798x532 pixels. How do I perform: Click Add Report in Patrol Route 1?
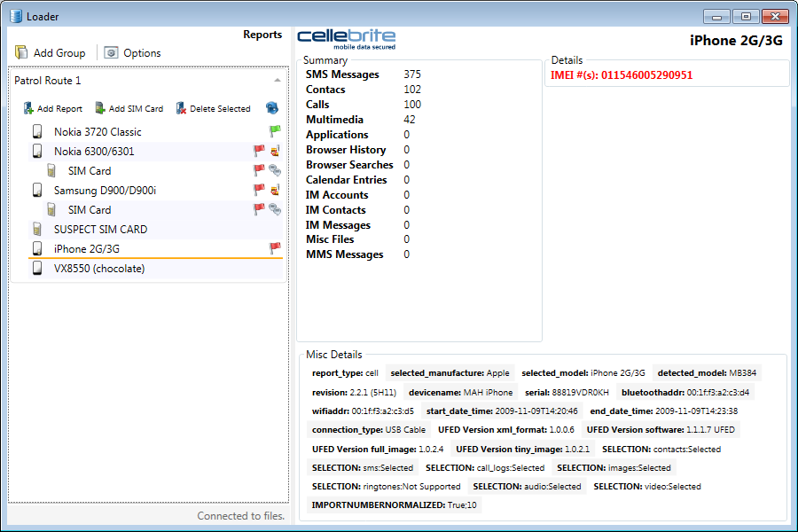point(53,108)
